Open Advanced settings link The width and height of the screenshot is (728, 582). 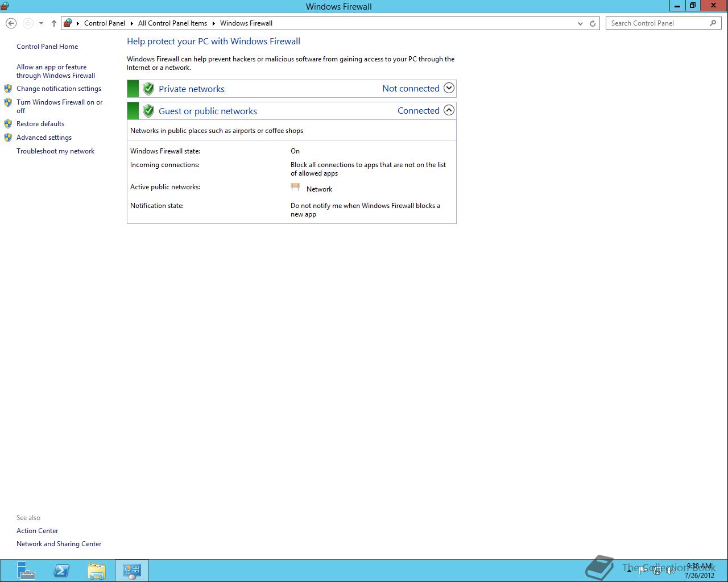click(x=44, y=138)
